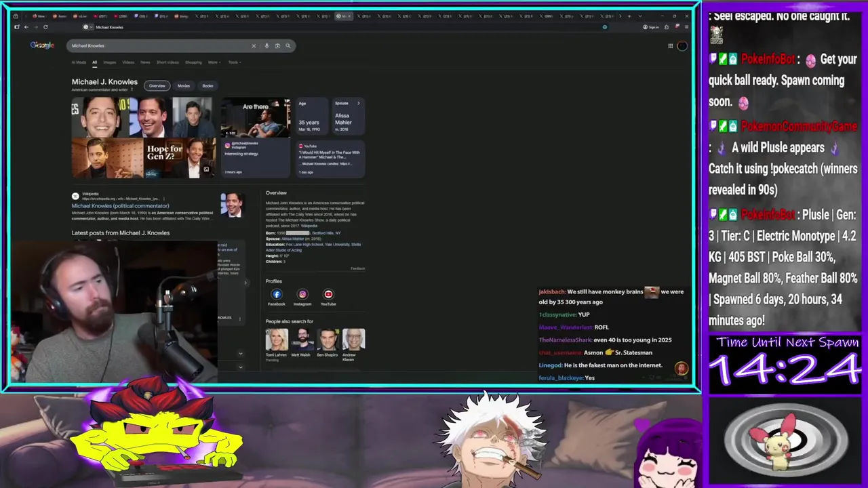Expand the lower collapsed section chevron
Image resolution: width=868 pixels, height=488 pixels.
(240, 367)
